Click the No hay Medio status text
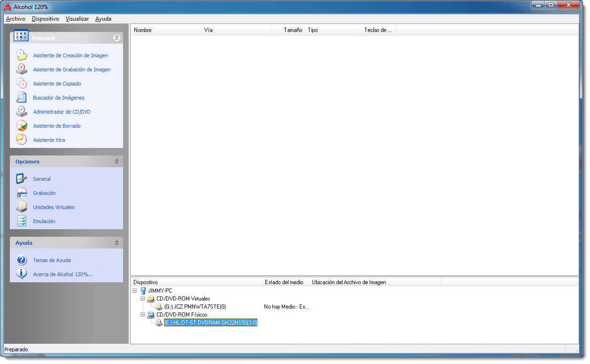 (x=287, y=307)
